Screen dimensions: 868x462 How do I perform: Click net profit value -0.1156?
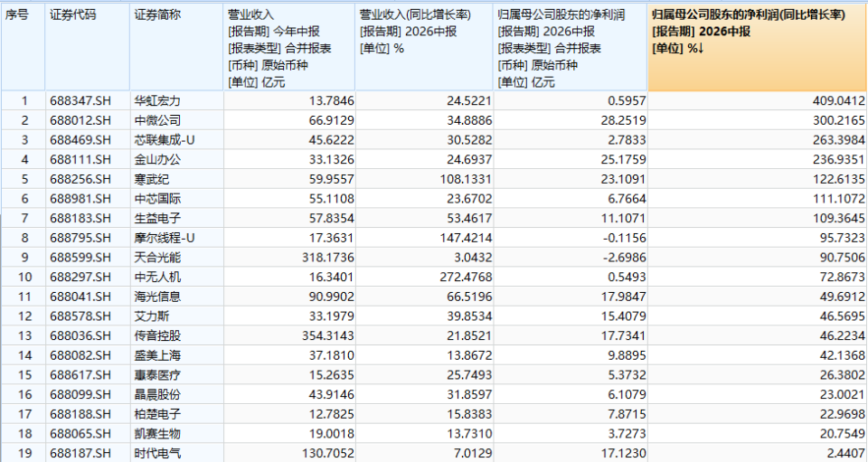625,238
